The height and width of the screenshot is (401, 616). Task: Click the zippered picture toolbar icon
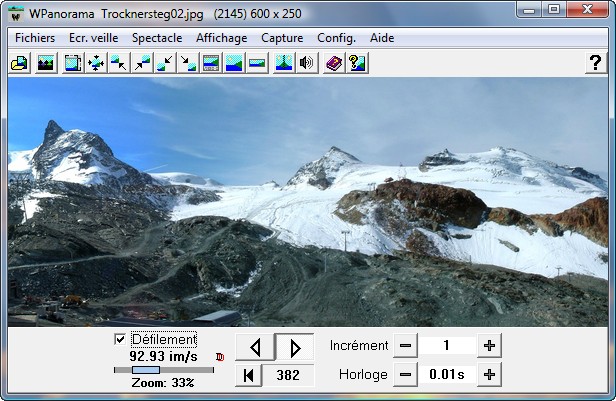(x=284, y=63)
